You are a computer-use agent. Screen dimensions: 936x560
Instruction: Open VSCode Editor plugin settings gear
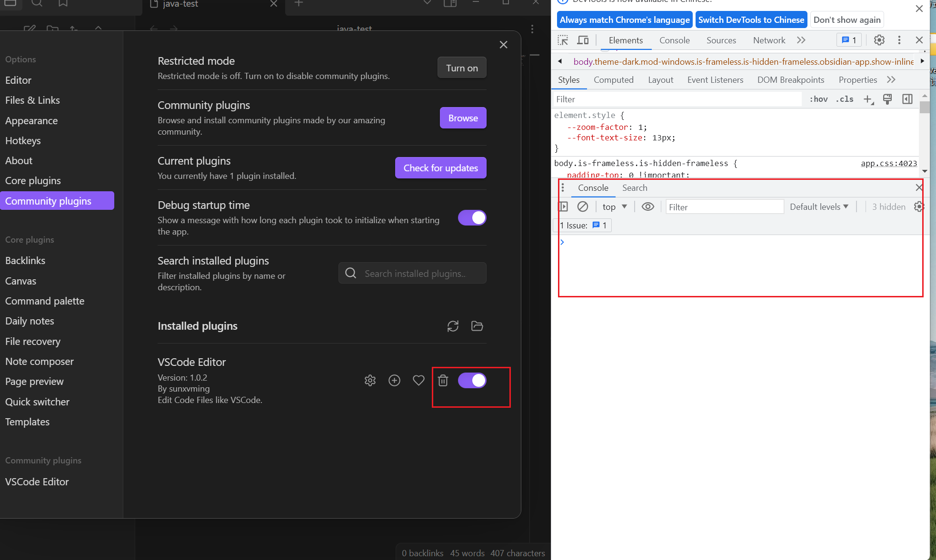[x=370, y=380]
